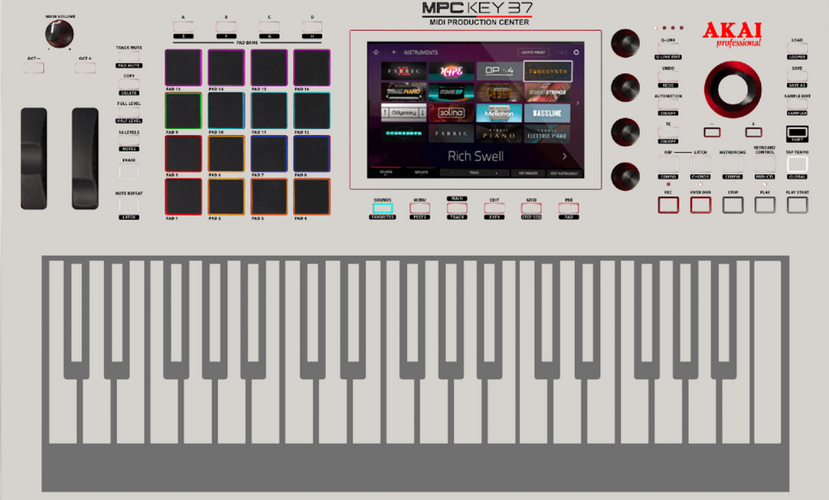Tap the LOCATE PRESET button

click(x=533, y=52)
